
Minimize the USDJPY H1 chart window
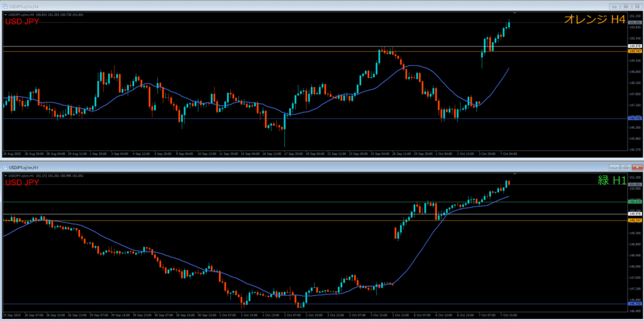click(x=615, y=168)
